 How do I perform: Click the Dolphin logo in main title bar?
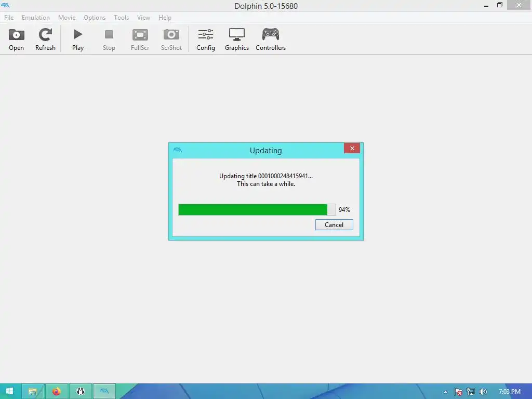pyautogui.click(x=5, y=5)
